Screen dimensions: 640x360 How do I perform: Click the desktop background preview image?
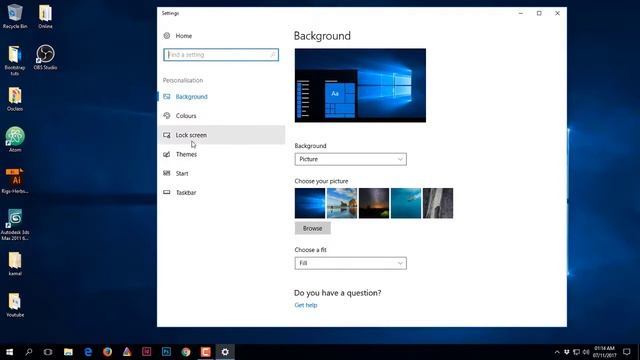pos(360,85)
